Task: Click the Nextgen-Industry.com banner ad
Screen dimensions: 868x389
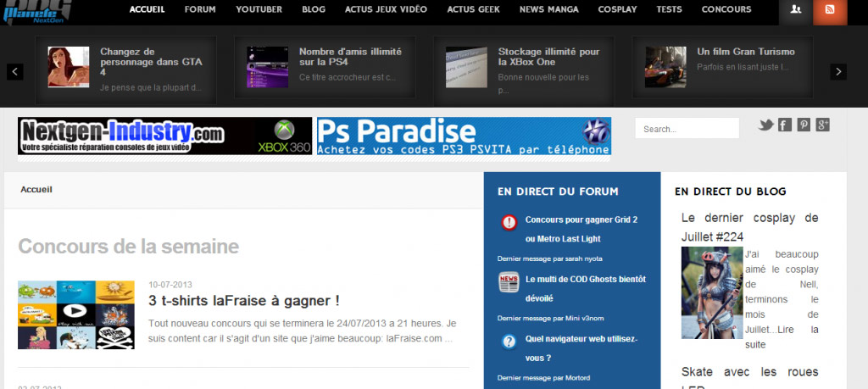Action: tap(164, 136)
